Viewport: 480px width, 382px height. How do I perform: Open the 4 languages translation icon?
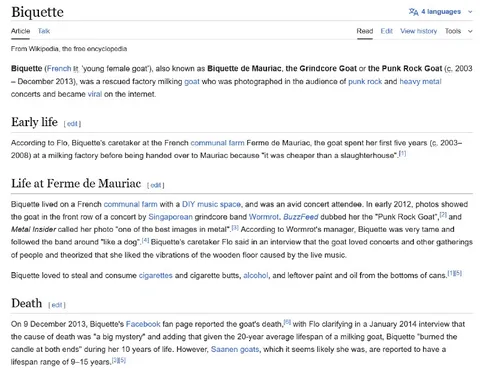[413, 12]
